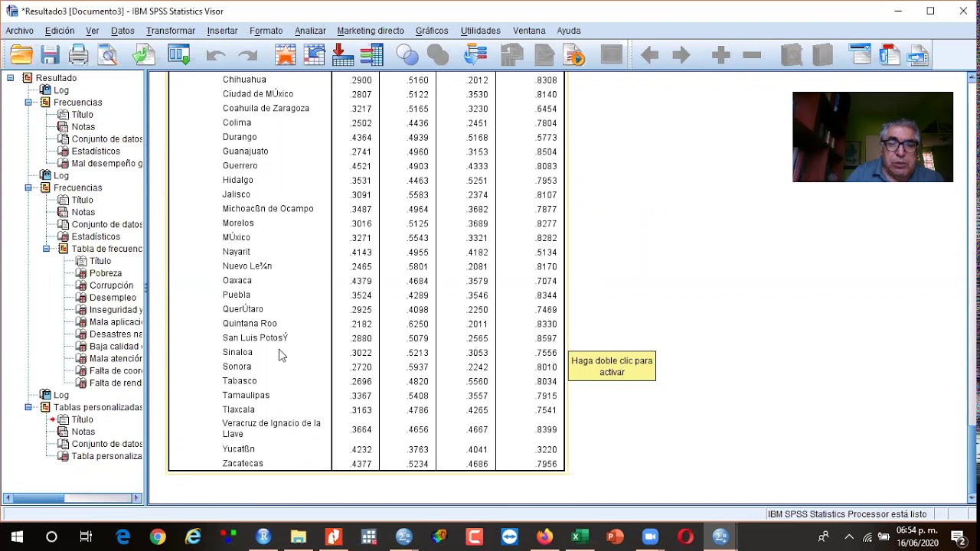
Task: Click the two gray overlapping circles icon
Action: [x=438, y=55]
